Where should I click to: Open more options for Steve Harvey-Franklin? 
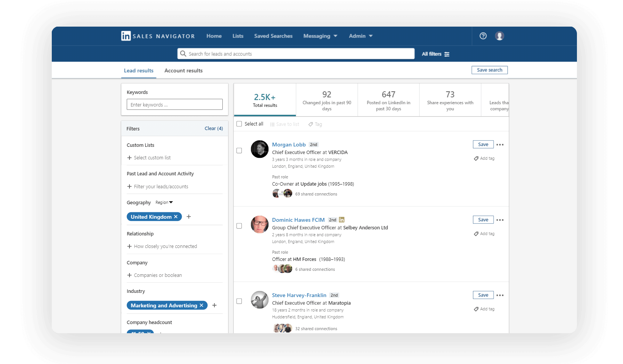(x=500, y=295)
